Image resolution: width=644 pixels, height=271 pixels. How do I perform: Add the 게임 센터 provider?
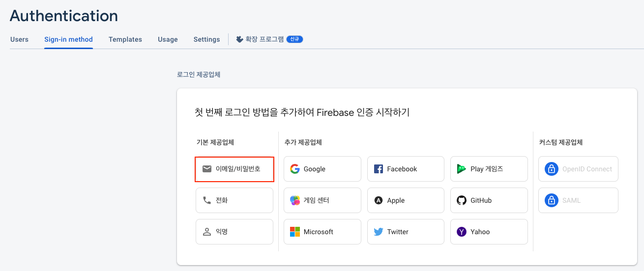tap(322, 200)
